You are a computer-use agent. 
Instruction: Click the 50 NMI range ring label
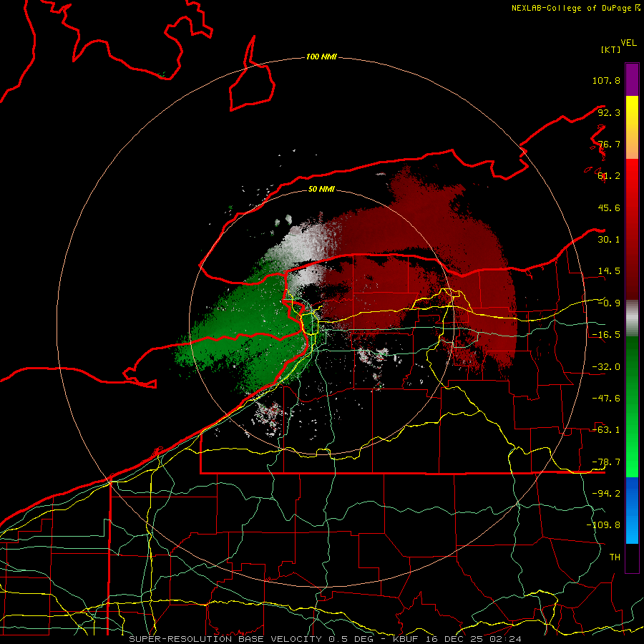321,189
